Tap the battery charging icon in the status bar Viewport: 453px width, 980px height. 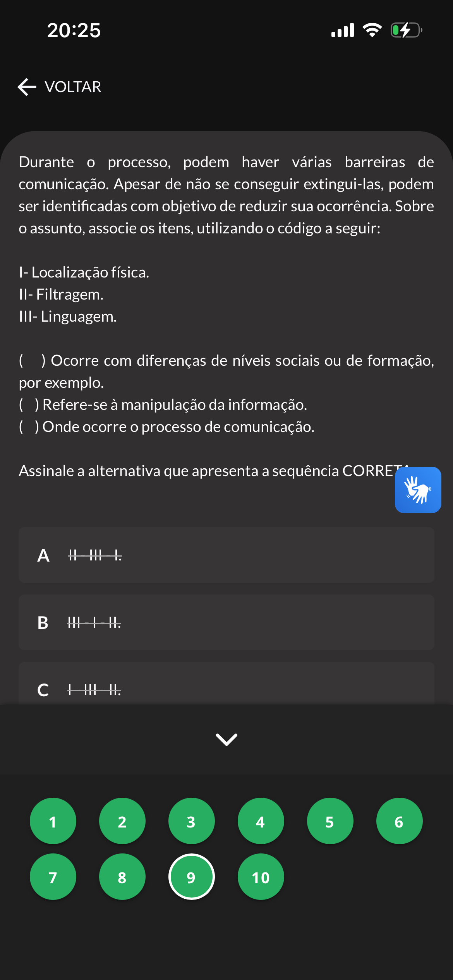[406, 30]
